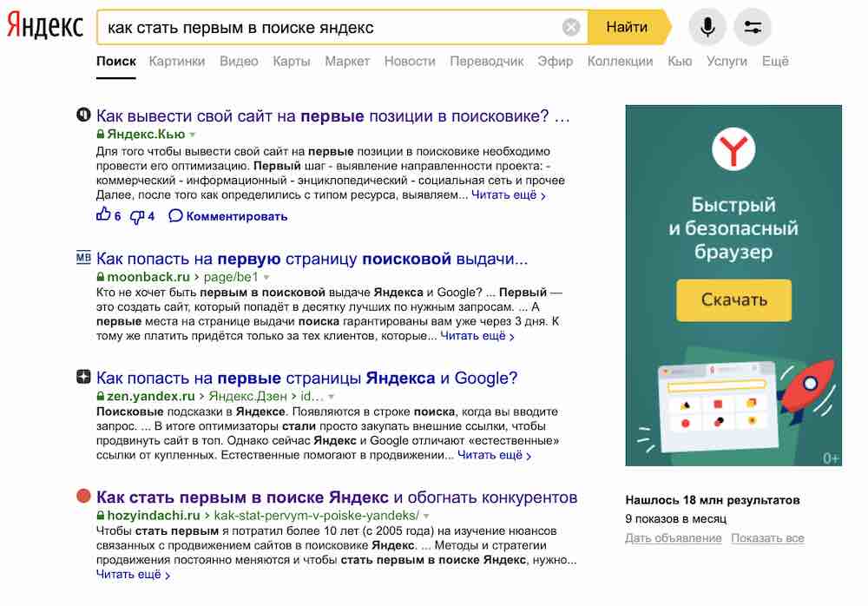Switch to the Картинки tab
Screen dimensions: 868x606
[177, 61]
